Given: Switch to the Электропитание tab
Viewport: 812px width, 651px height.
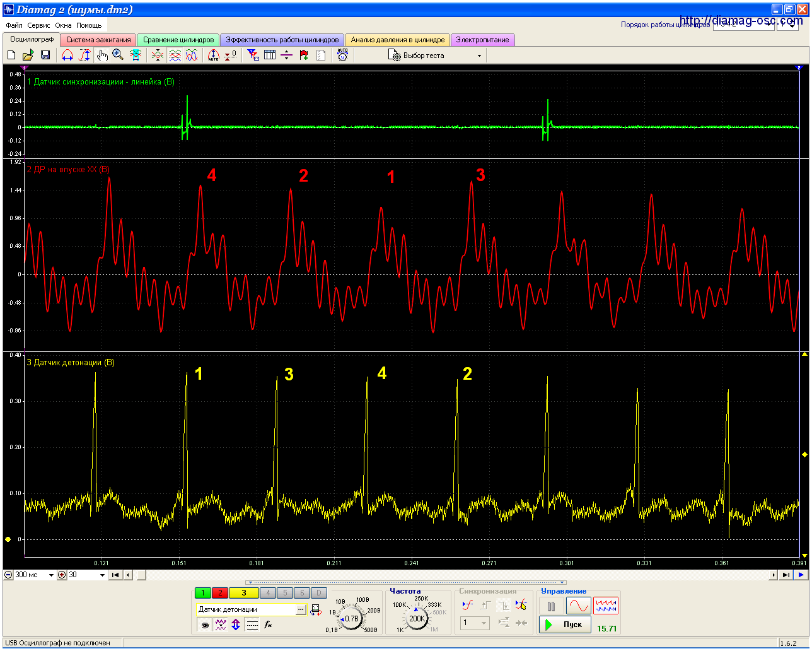Looking at the screenshot, I should click(x=482, y=40).
